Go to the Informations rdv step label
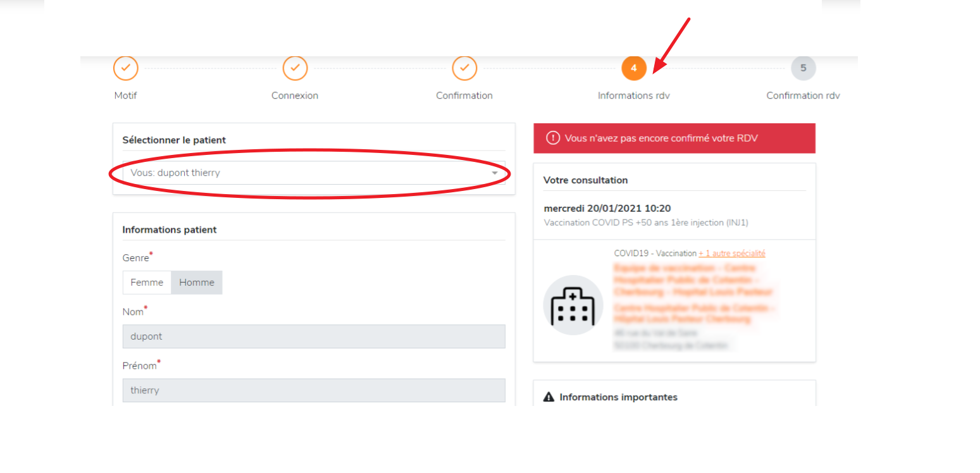The width and height of the screenshot is (980, 473). click(633, 95)
